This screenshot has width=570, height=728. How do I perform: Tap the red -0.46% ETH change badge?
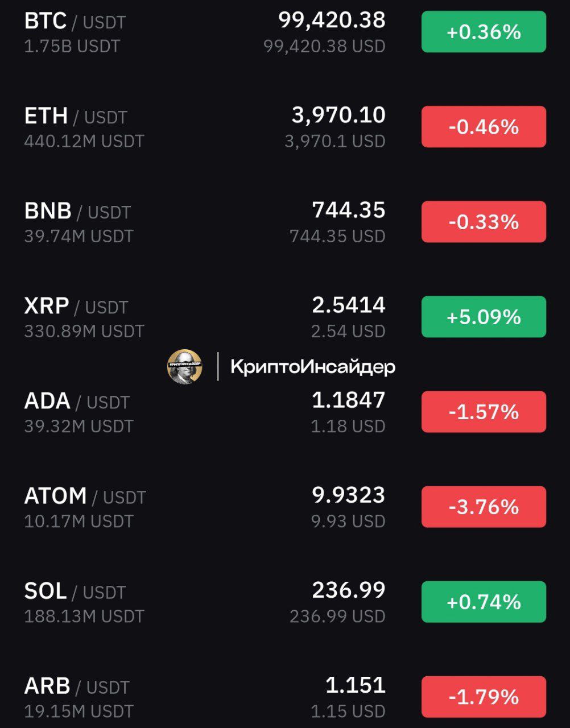pyautogui.click(x=484, y=127)
